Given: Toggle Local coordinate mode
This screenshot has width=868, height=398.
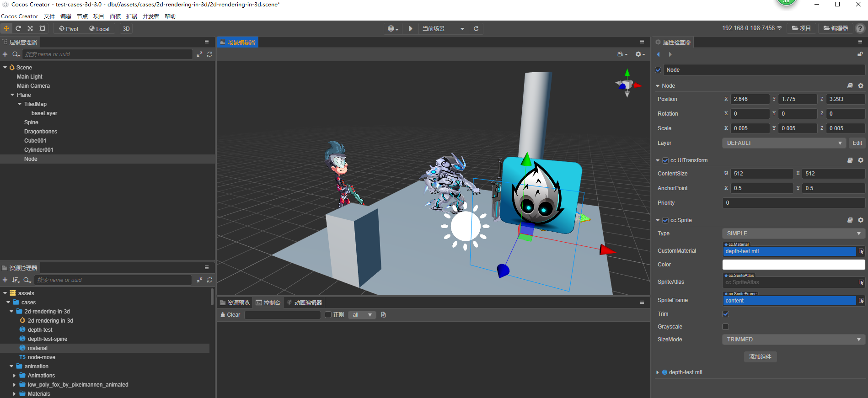Looking at the screenshot, I should point(99,29).
